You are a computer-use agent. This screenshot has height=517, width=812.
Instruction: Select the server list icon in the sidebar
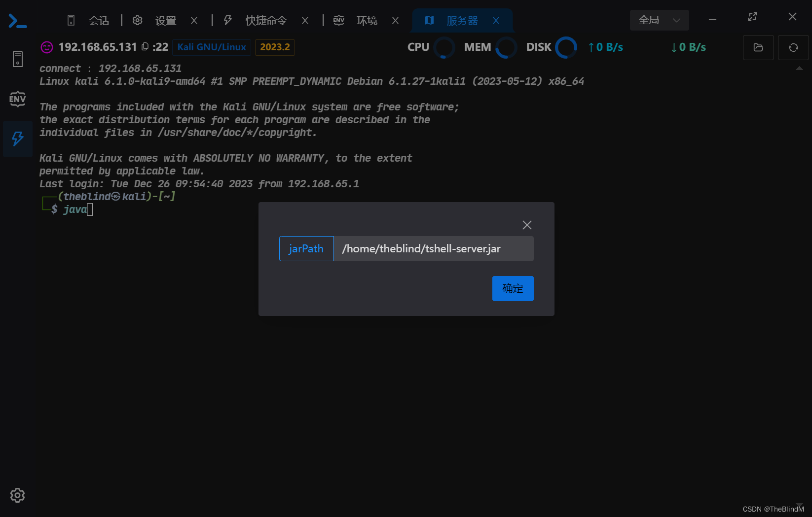coord(17,59)
